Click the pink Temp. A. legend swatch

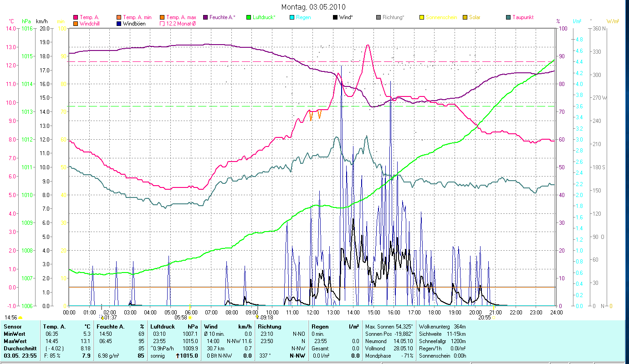(76, 18)
